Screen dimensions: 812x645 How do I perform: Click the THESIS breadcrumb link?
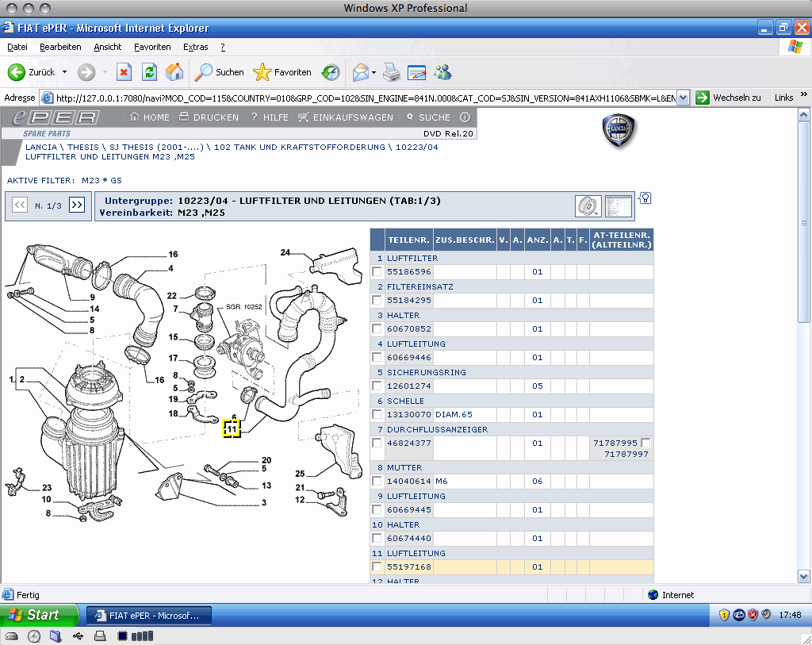point(82,147)
